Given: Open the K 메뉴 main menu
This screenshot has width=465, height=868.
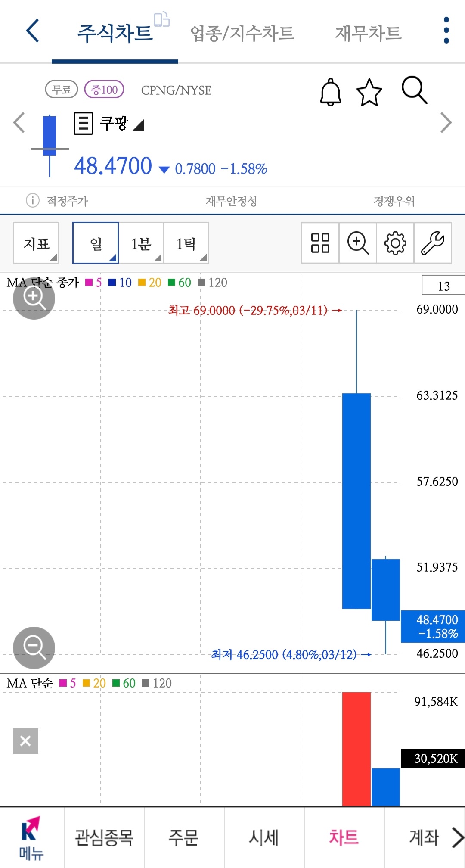Looking at the screenshot, I should [x=31, y=838].
